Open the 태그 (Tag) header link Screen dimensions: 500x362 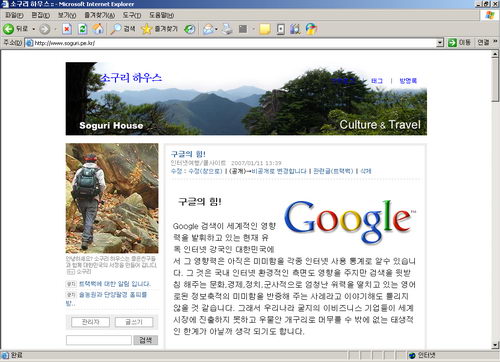coord(377,81)
